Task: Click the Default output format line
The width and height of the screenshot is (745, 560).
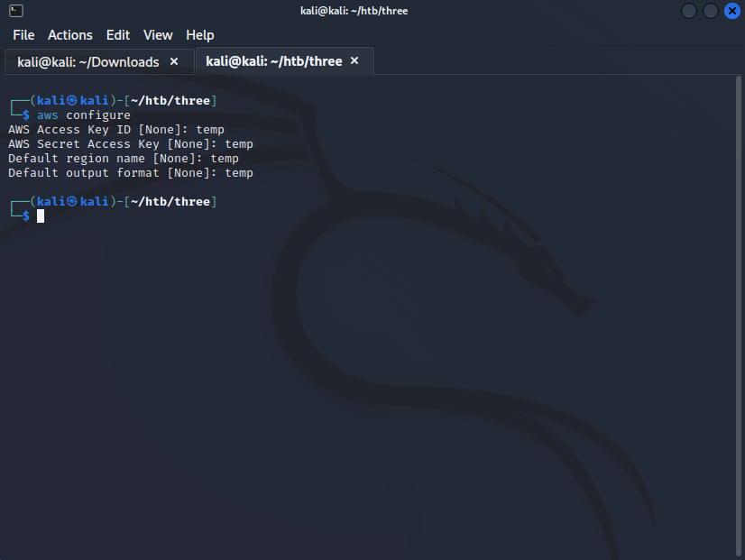Action: click(x=131, y=173)
